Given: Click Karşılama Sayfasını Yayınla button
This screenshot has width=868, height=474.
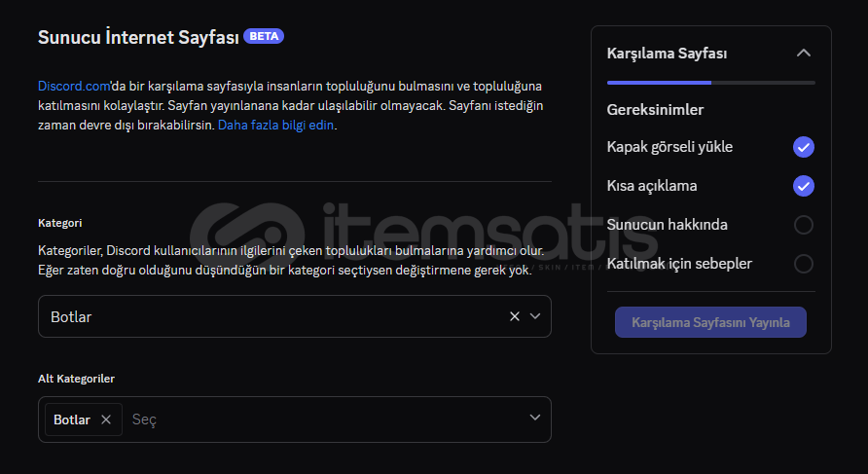Looking at the screenshot, I should (x=710, y=322).
